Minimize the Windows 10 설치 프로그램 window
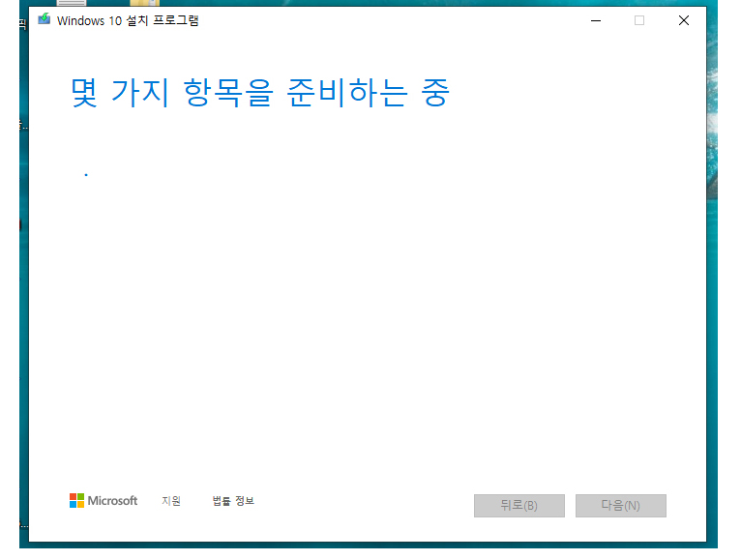 (x=596, y=20)
